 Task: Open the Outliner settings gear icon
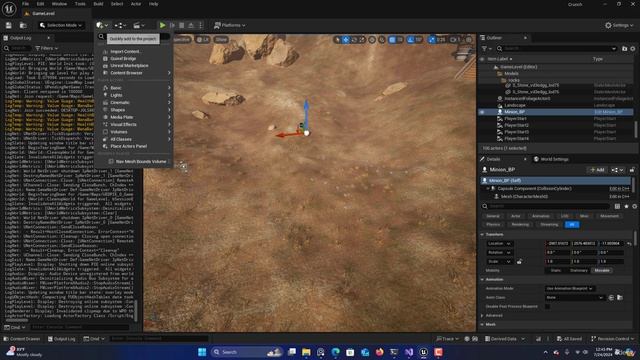[633, 49]
